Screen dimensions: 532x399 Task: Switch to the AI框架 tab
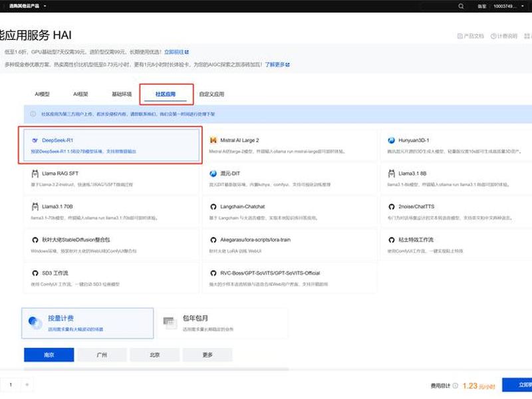pos(80,94)
